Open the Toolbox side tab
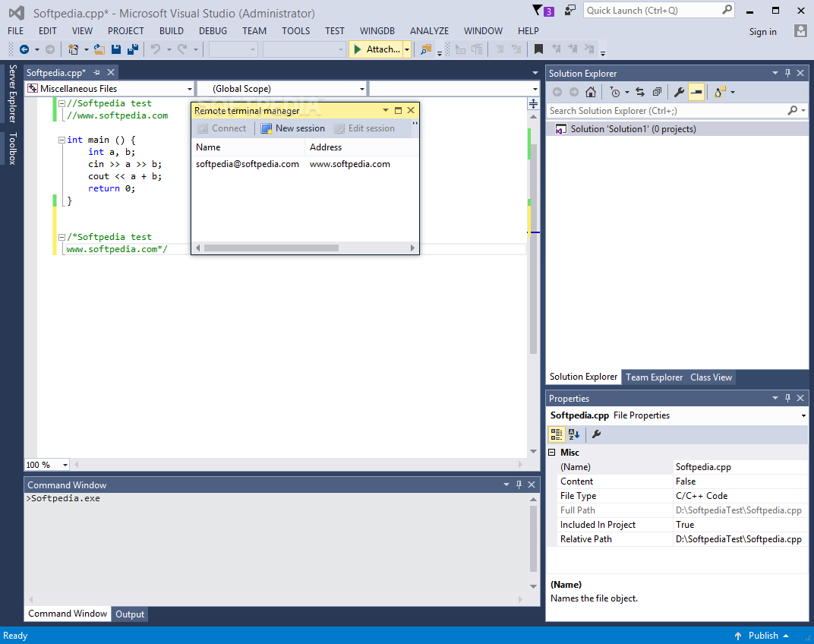Viewport: 814px width, 644px height. 12,149
